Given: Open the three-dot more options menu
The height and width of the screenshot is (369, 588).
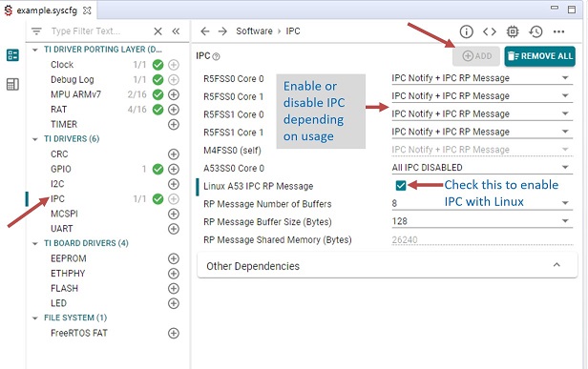Looking at the screenshot, I should [558, 31].
